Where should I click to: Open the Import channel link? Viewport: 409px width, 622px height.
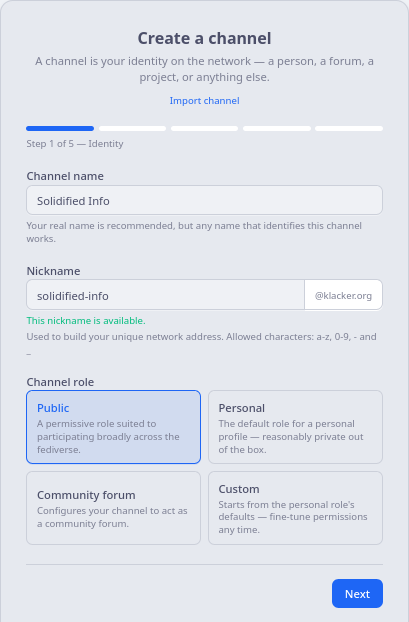(x=204, y=101)
